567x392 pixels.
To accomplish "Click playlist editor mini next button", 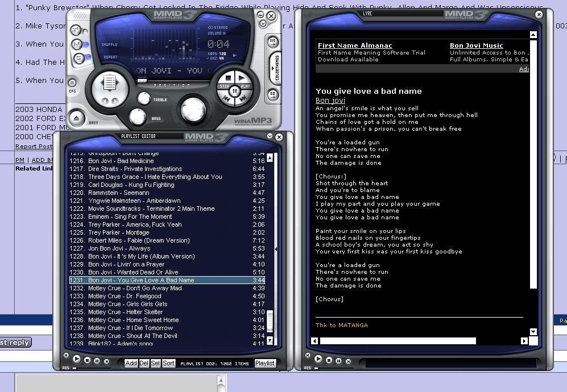I will pos(107,361).
